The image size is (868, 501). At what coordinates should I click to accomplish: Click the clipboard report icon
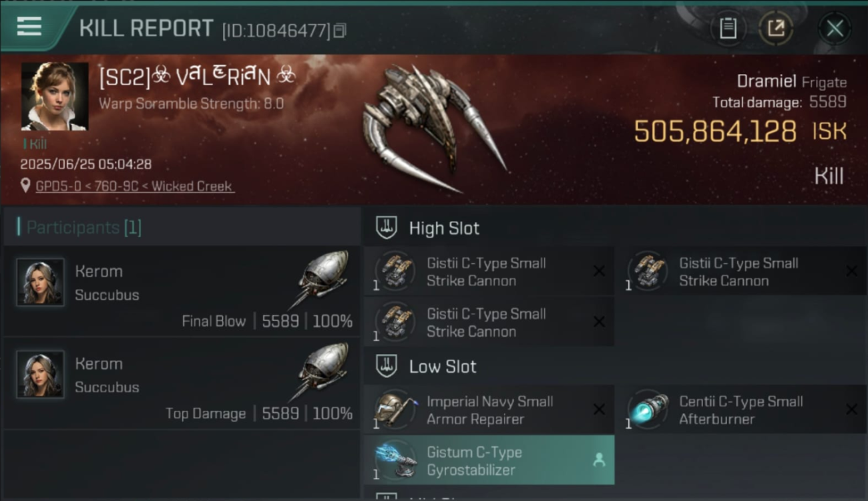[728, 28]
